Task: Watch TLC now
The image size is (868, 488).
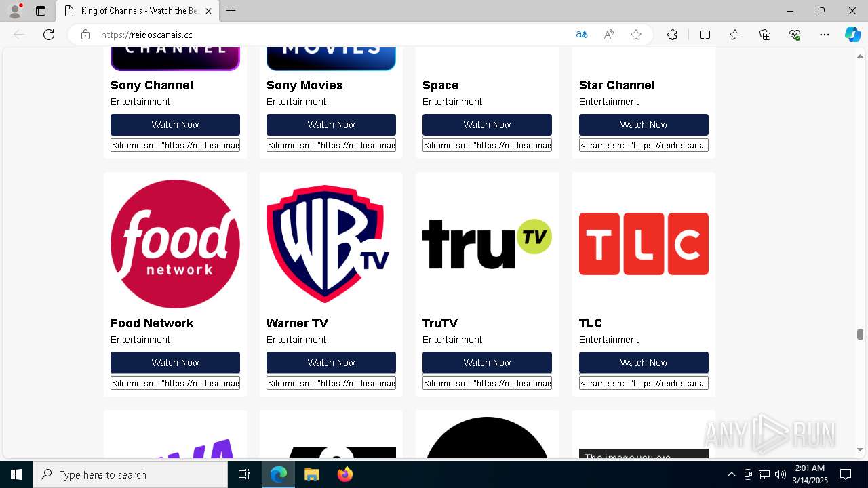Action: (x=644, y=363)
